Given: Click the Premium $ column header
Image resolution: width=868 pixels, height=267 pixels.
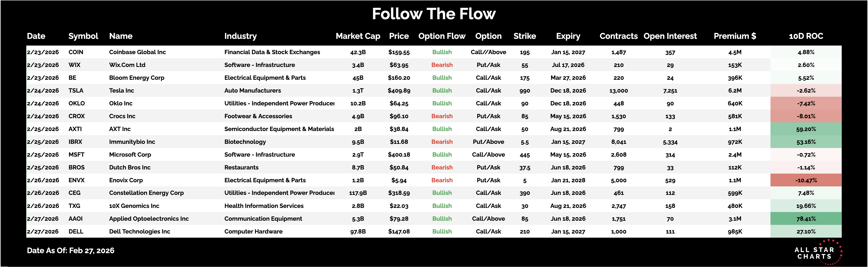Looking at the screenshot, I should coord(735,36).
